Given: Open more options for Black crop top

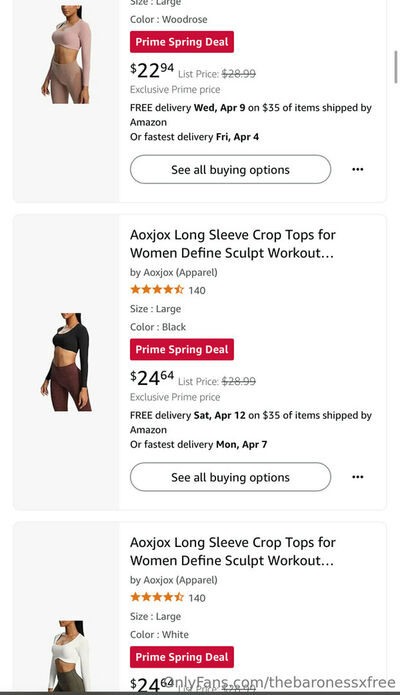Looking at the screenshot, I should pos(357,477).
